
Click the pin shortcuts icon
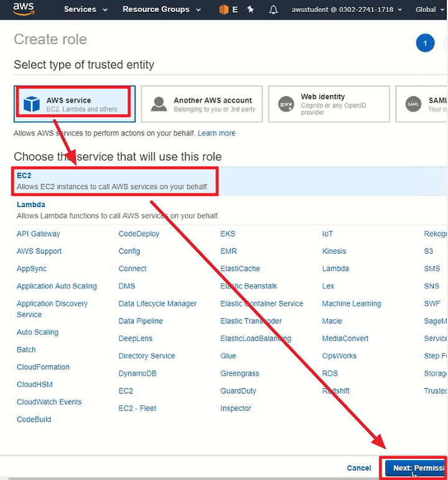[251, 9]
